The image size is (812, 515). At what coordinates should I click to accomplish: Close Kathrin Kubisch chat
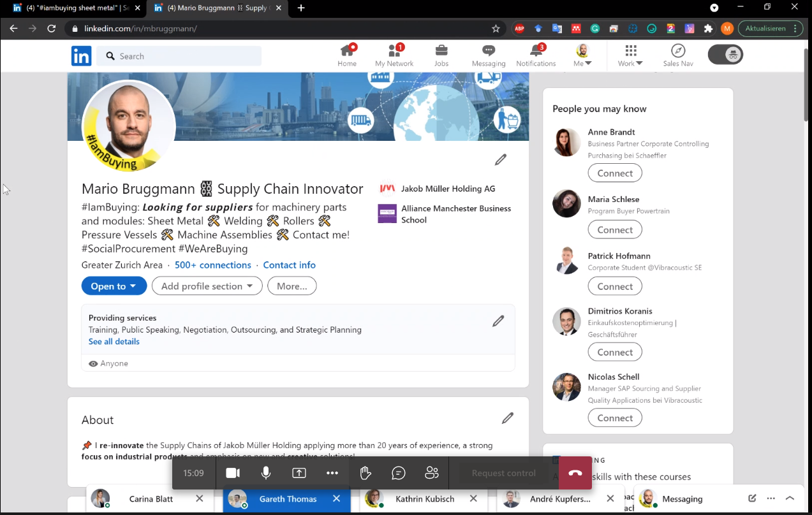click(x=473, y=498)
